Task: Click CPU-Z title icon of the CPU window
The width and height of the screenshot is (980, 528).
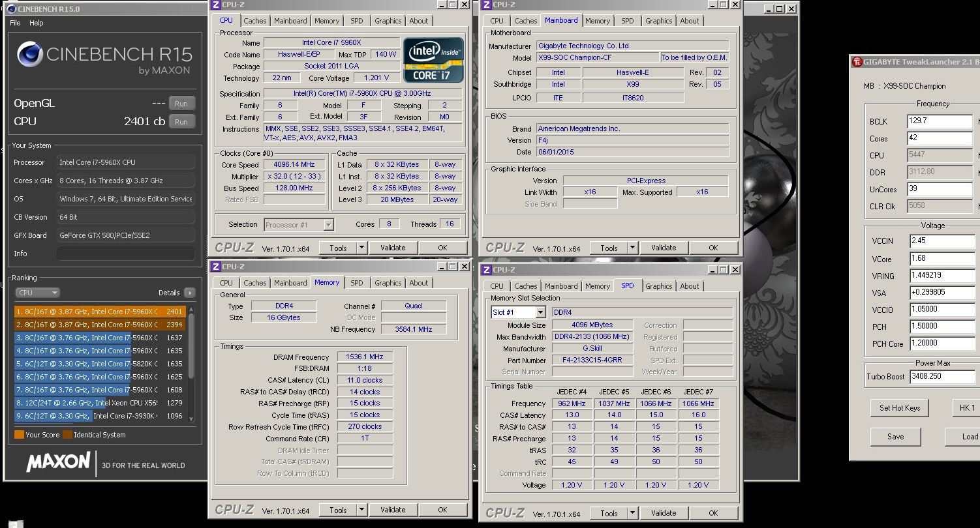Action: click(x=217, y=5)
